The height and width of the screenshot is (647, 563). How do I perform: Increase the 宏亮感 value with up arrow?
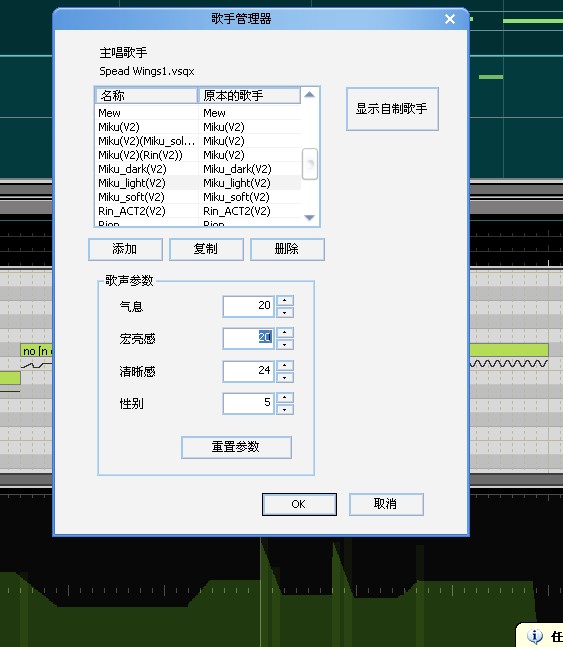285,333
